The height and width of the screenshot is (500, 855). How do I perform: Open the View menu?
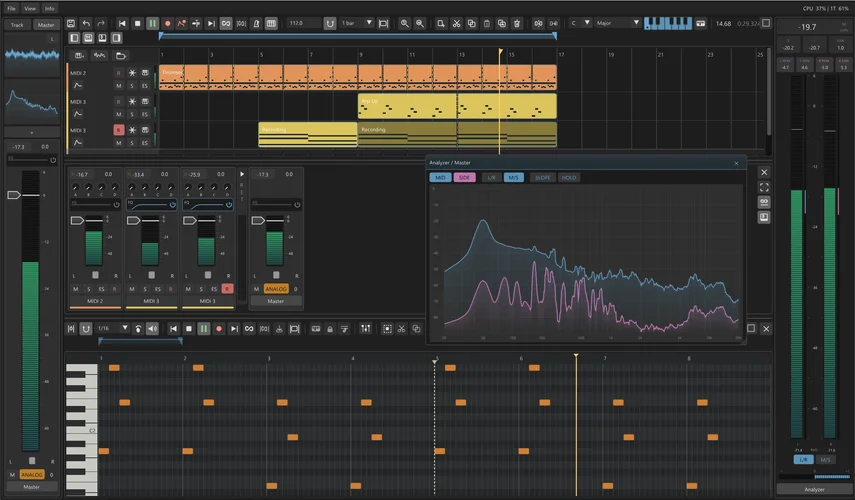[x=30, y=8]
